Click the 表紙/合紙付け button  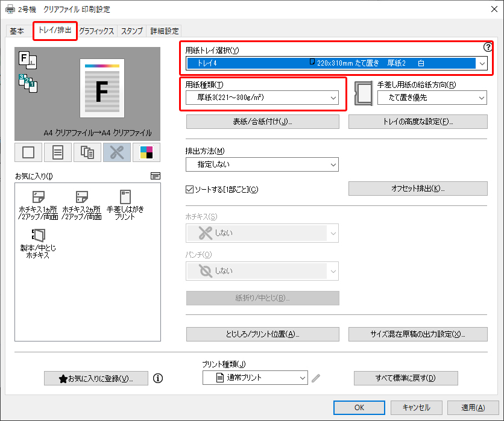[x=262, y=121]
